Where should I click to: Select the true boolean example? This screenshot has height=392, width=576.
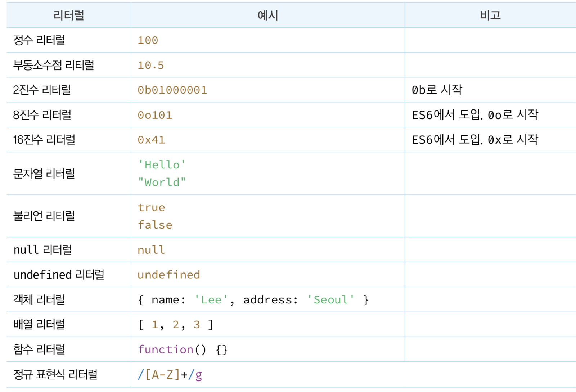click(x=151, y=208)
